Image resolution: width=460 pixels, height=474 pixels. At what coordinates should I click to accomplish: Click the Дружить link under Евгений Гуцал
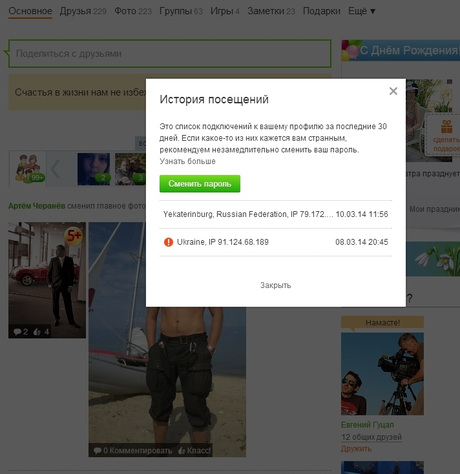point(356,449)
